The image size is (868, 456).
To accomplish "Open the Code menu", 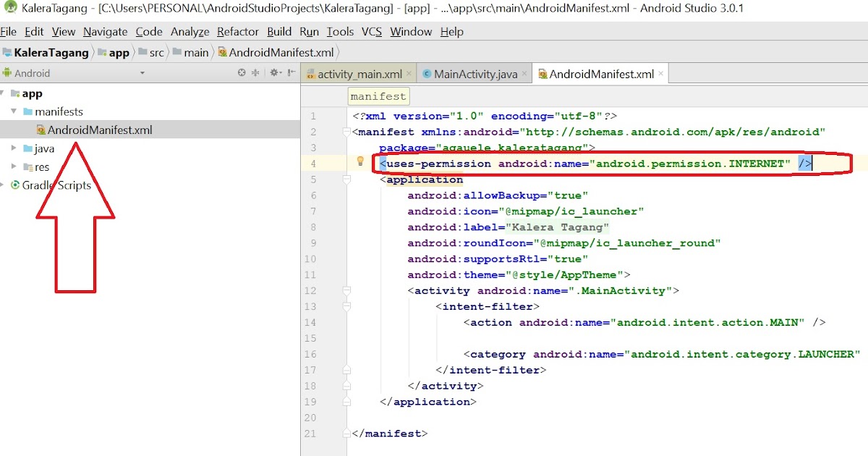I will tap(149, 32).
